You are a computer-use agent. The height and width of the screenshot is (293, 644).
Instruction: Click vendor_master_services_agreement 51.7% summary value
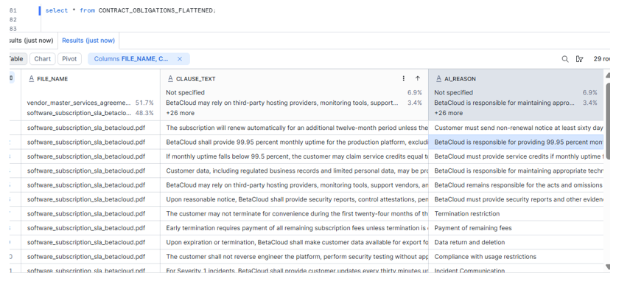click(x=91, y=103)
